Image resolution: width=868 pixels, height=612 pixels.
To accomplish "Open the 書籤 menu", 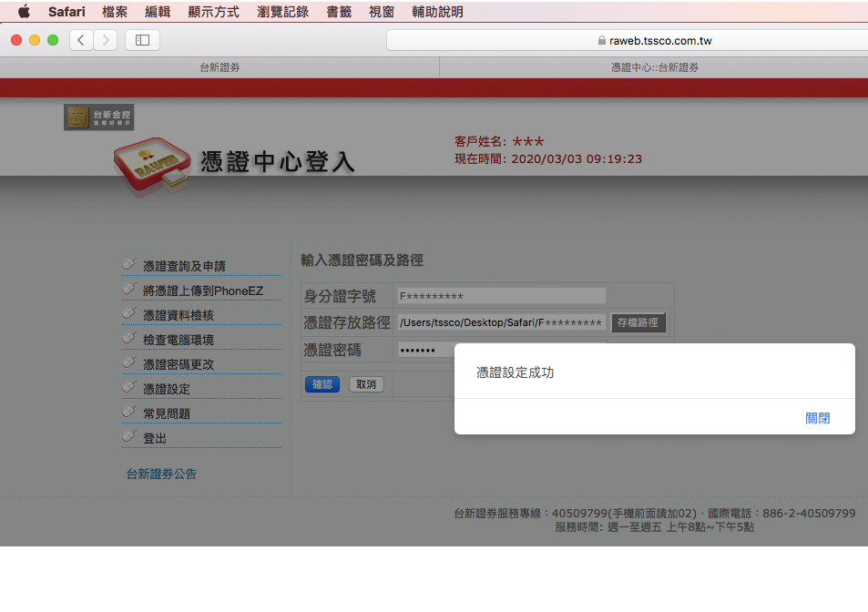I will coord(339,12).
